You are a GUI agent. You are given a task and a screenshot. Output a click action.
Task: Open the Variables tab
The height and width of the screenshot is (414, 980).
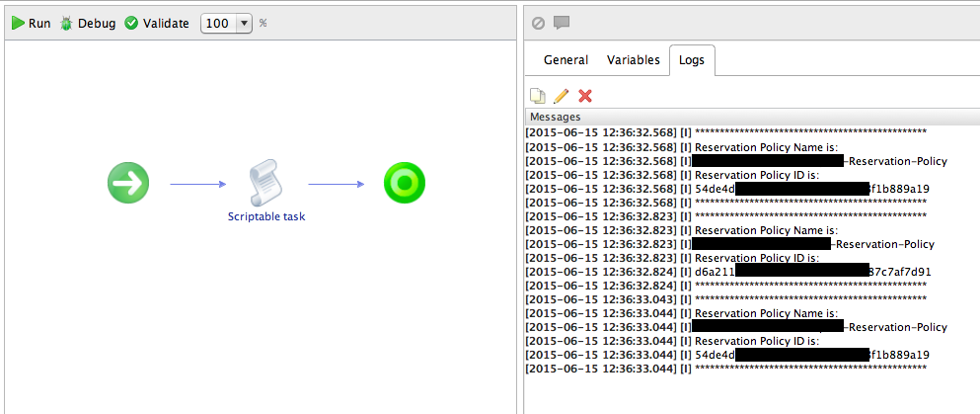pyautogui.click(x=633, y=60)
